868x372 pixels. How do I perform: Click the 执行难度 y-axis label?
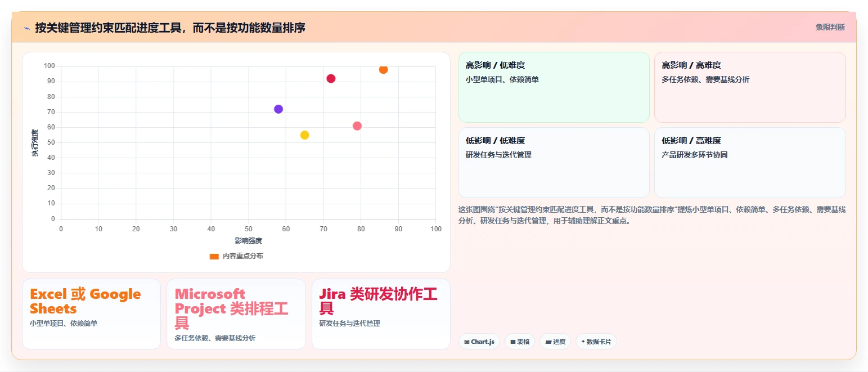(35, 143)
